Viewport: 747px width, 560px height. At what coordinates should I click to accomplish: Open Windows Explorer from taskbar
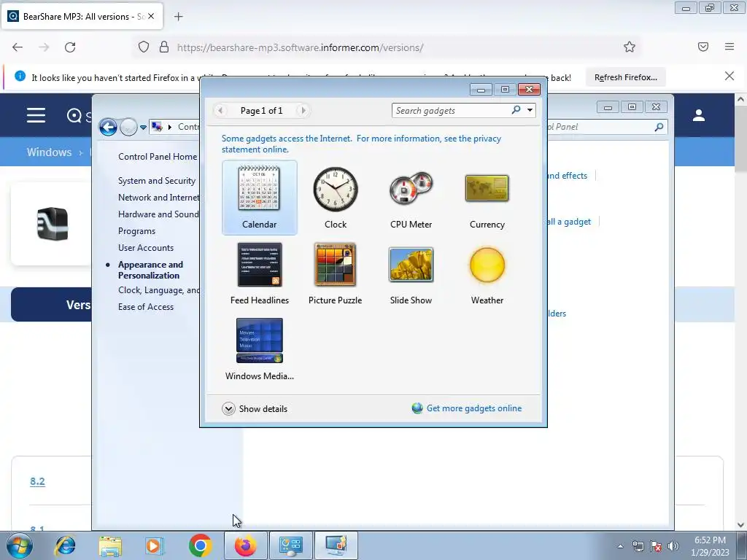tap(110, 545)
